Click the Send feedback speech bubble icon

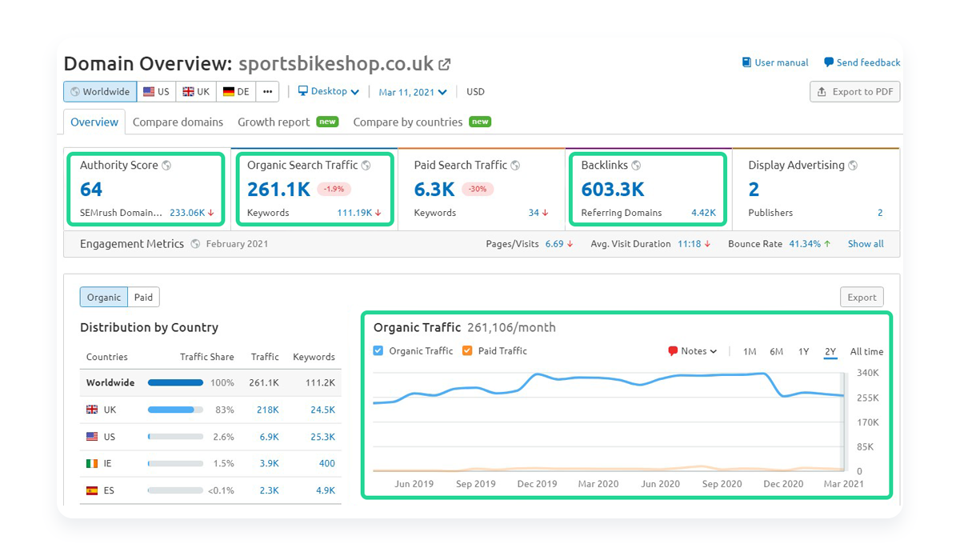point(829,62)
